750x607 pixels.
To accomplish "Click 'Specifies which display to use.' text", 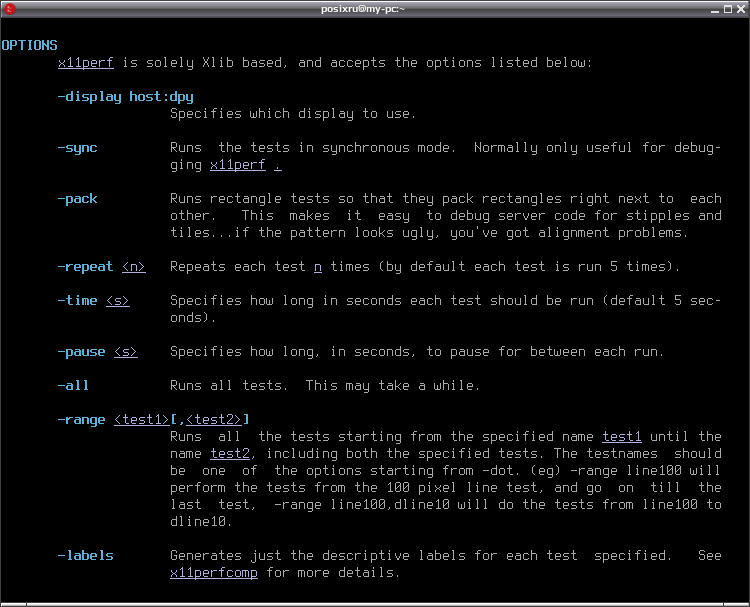I will [x=293, y=114].
